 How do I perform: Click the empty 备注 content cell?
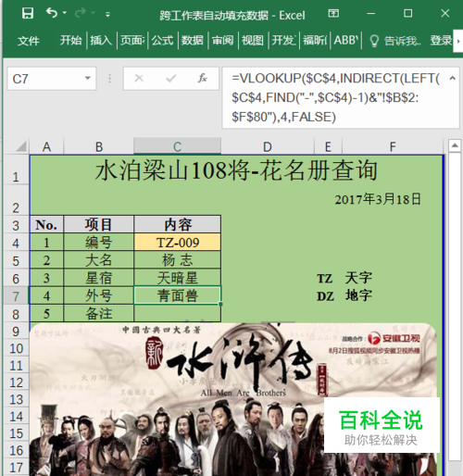pyautogui.click(x=178, y=313)
